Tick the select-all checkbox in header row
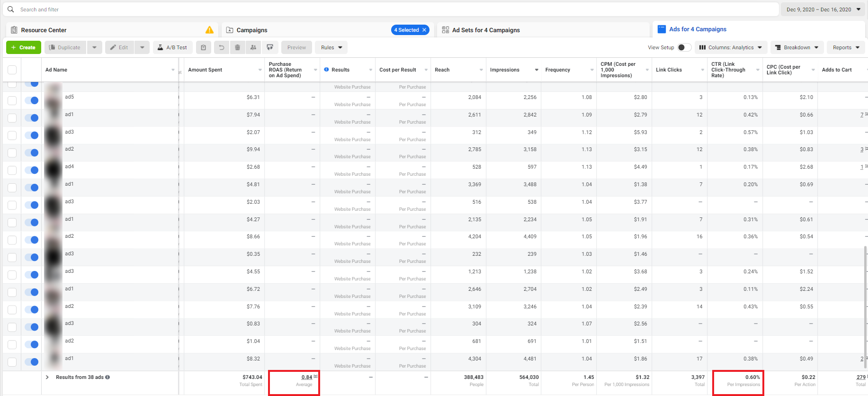The height and width of the screenshot is (396, 868). click(12, 70)
